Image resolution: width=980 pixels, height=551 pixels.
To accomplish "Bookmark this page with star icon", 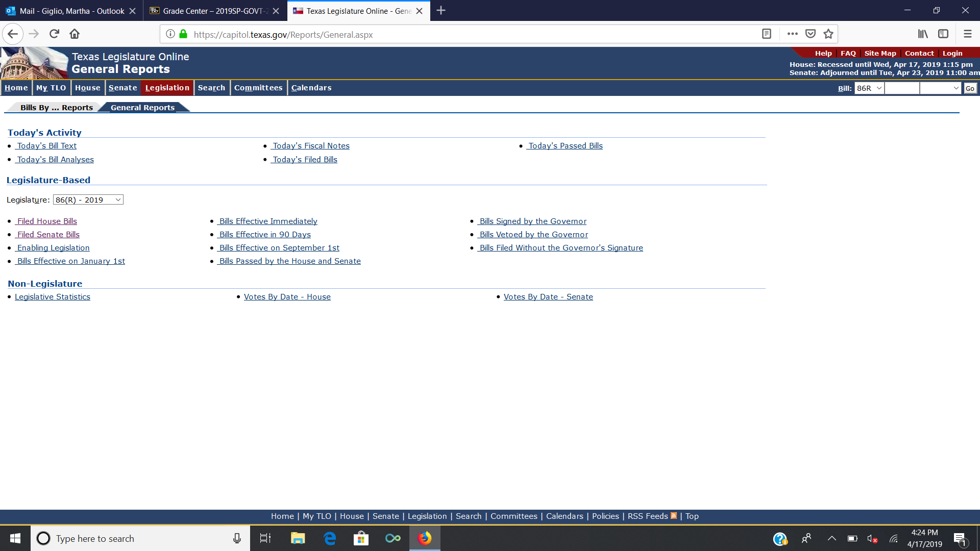I will tap(828, 34).
